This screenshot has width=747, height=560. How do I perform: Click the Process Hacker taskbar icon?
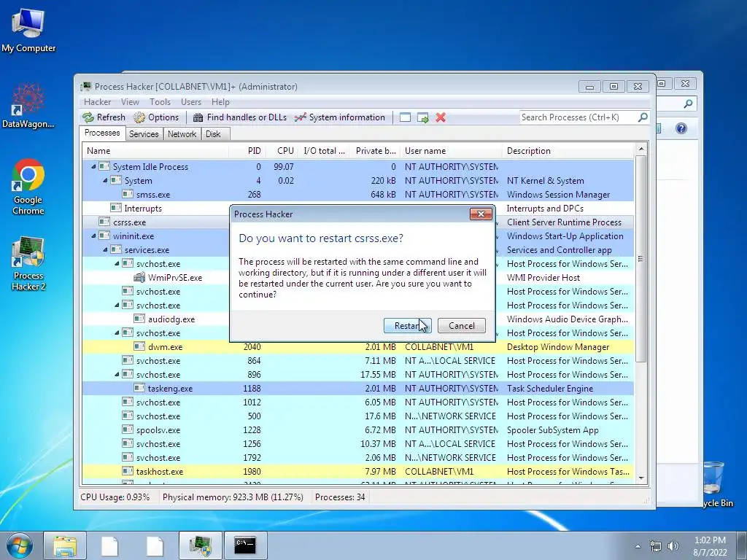pos(201,545)
